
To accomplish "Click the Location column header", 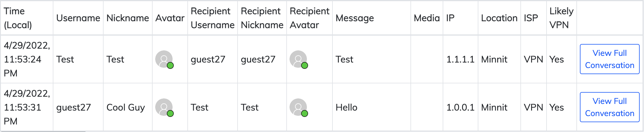I will point(499,18).
